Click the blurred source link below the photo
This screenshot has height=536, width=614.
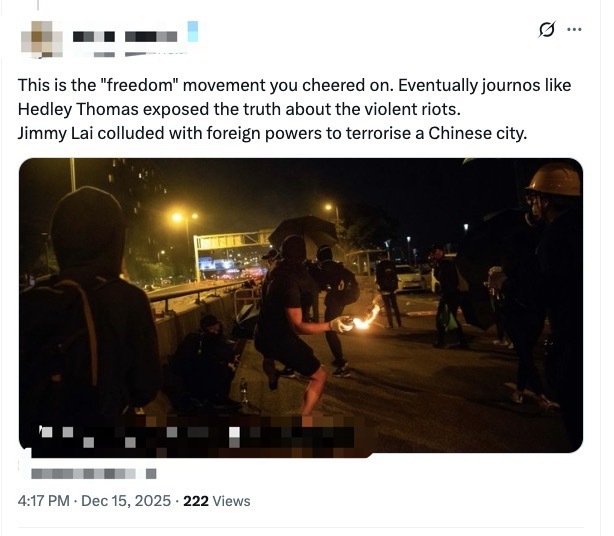tap(94, 474)
